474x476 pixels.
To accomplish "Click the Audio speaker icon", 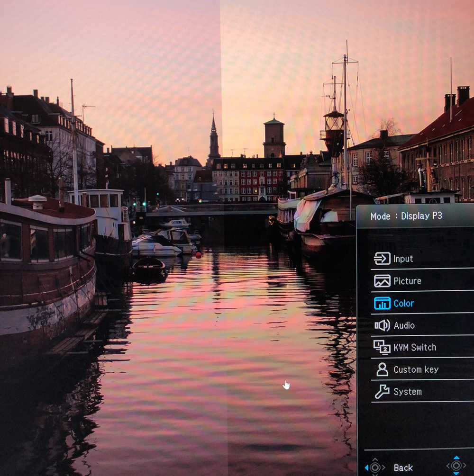I will pyautogui.click(x=382, y=325).
